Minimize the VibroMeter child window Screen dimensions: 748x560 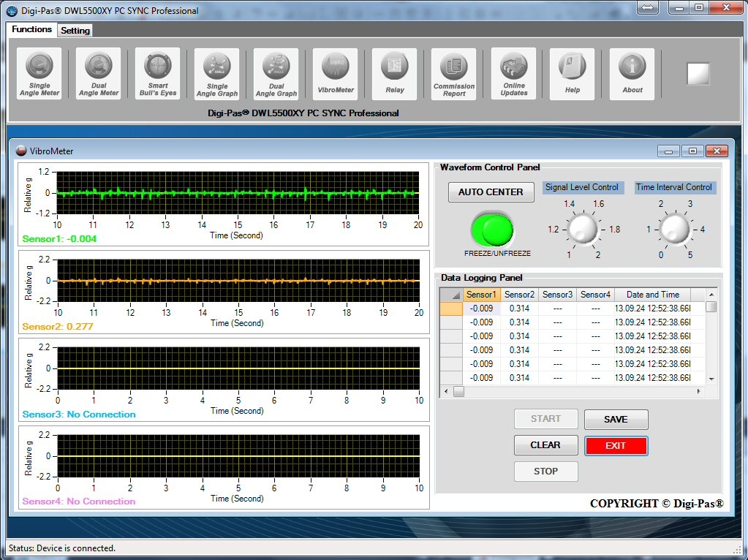point(668,151)
